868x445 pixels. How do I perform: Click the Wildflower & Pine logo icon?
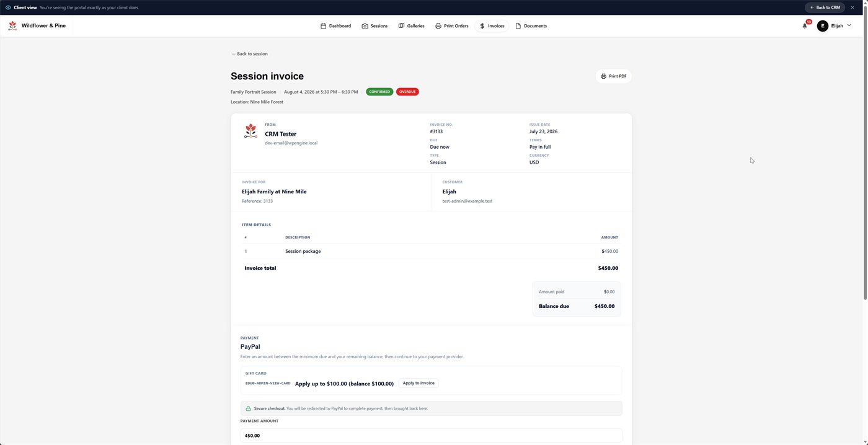12,26
